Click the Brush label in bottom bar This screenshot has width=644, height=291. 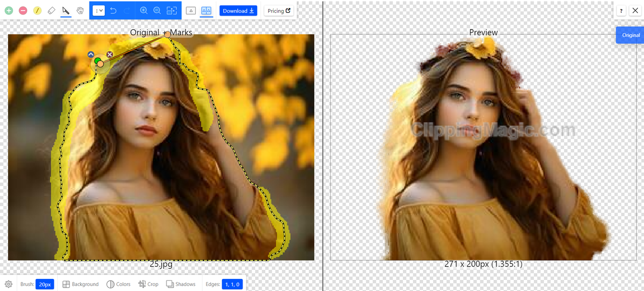[27, 284]
